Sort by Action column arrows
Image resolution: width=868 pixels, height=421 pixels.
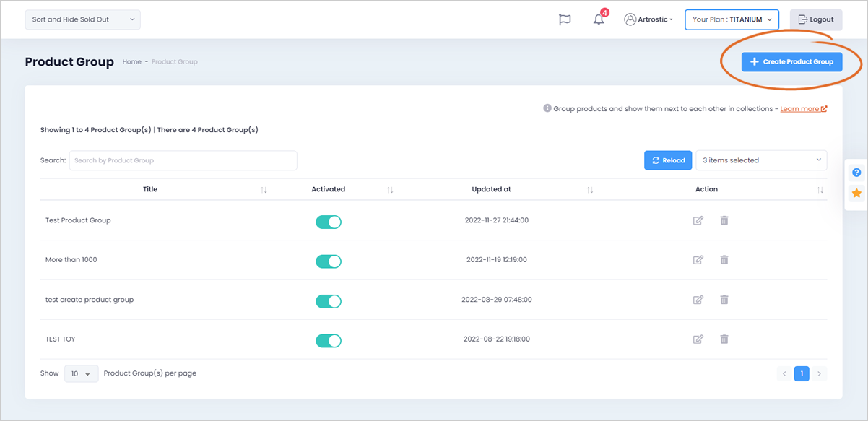click(x=820, y=190)
